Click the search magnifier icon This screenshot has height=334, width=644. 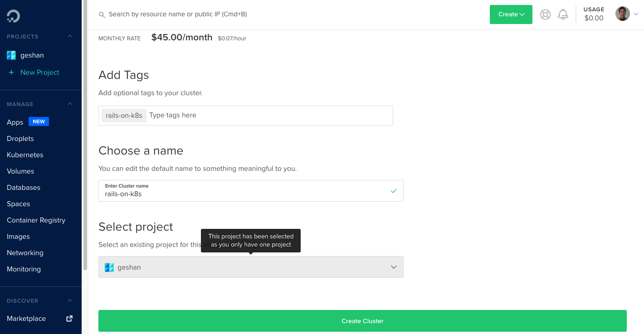click(x=102, y=14)
